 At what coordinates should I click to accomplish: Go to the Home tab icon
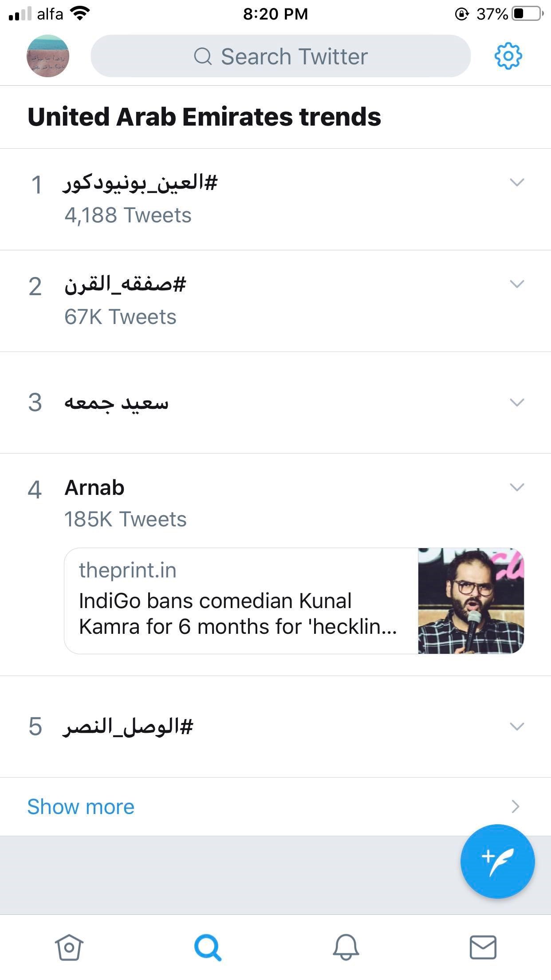(69, 947)
